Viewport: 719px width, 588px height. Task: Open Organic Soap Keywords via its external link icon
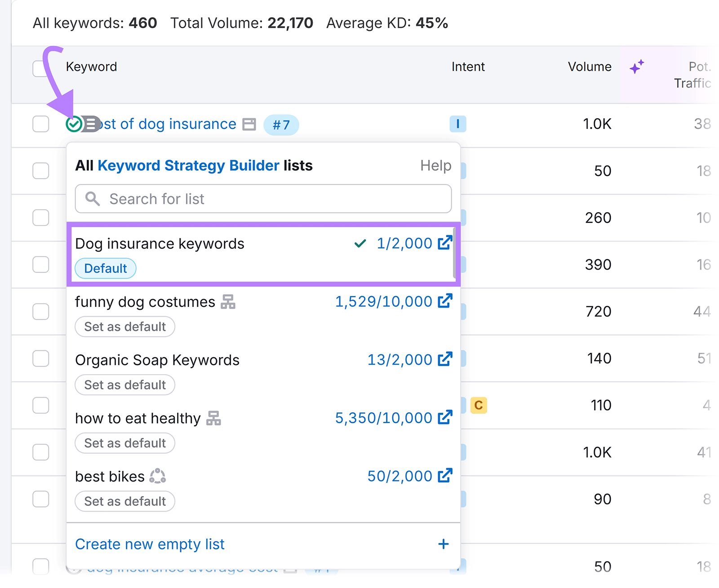[x=445, y=359]
